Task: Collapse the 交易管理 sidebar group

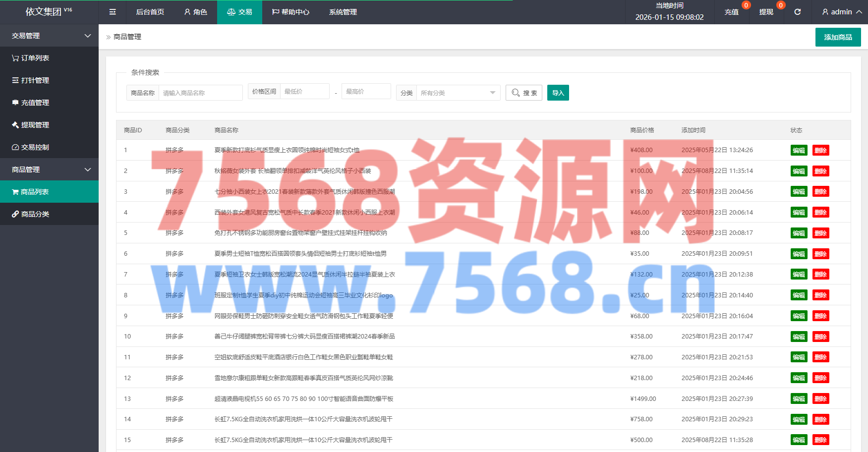Action: [x=49, y=36]
